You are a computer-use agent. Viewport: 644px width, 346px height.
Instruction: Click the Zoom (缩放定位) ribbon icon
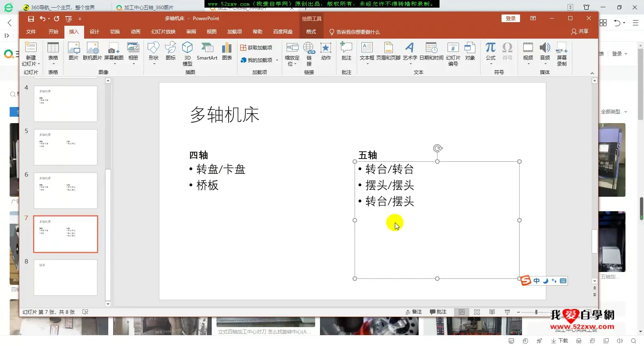(292, 54)
